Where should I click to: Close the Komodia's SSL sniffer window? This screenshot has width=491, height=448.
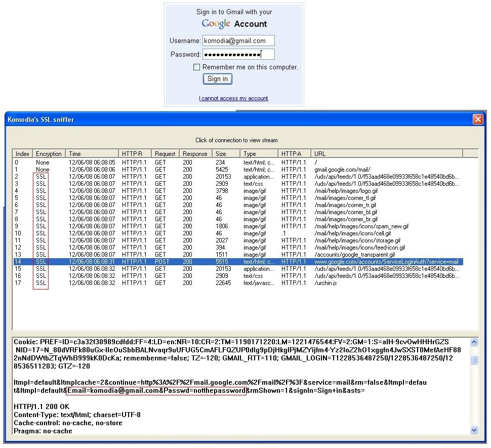[477, 119]
